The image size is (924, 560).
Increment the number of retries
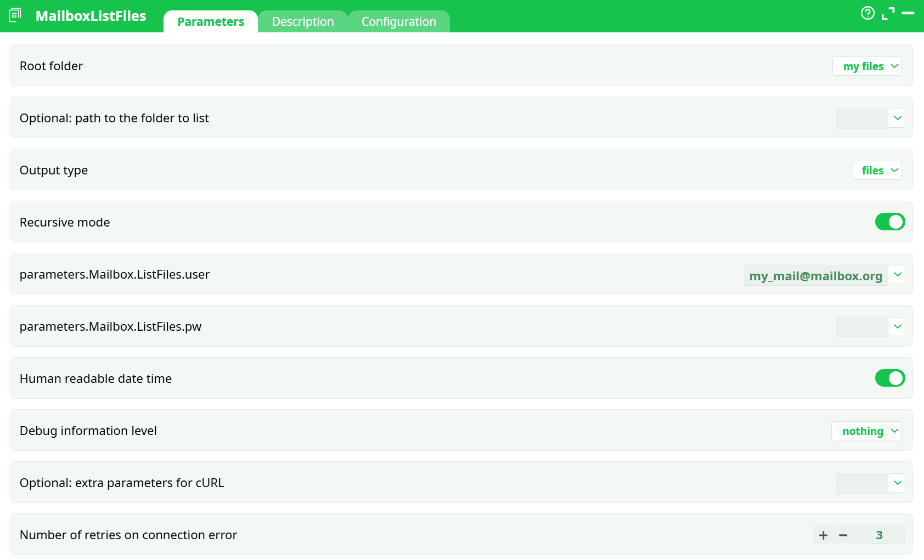823,535
